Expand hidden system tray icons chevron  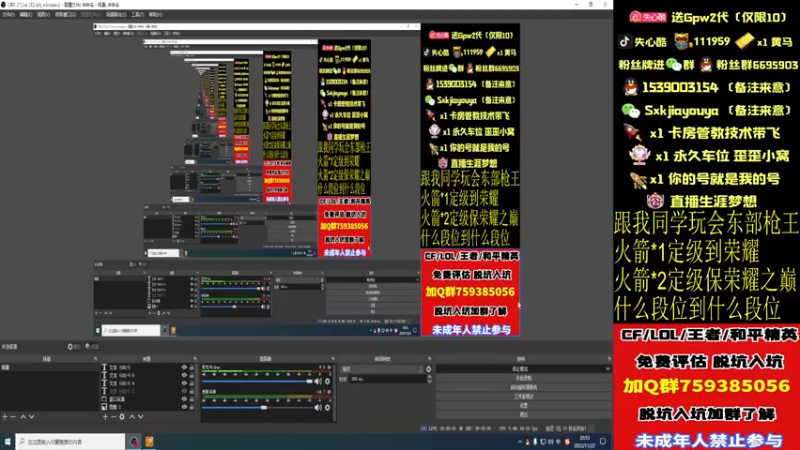point(520,442)
